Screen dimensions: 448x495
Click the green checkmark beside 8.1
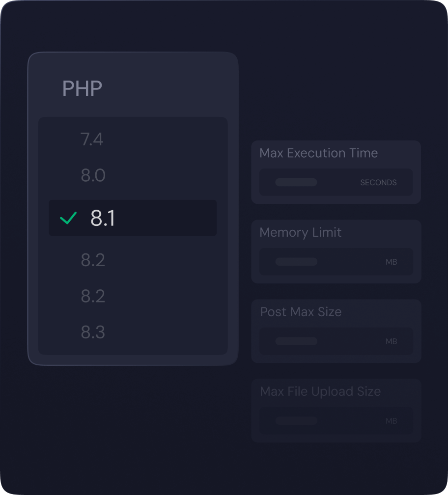click(x=68, y=218)
